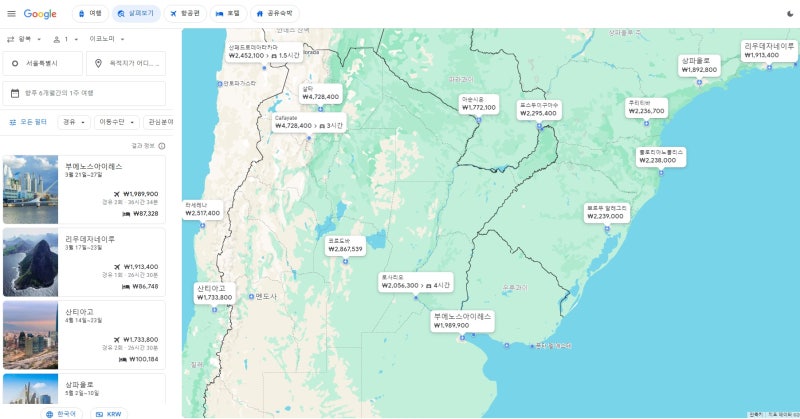The image size is (800, 419).
Task: Select Salta ₩4,728,400 map label
Action: point(320,93)
